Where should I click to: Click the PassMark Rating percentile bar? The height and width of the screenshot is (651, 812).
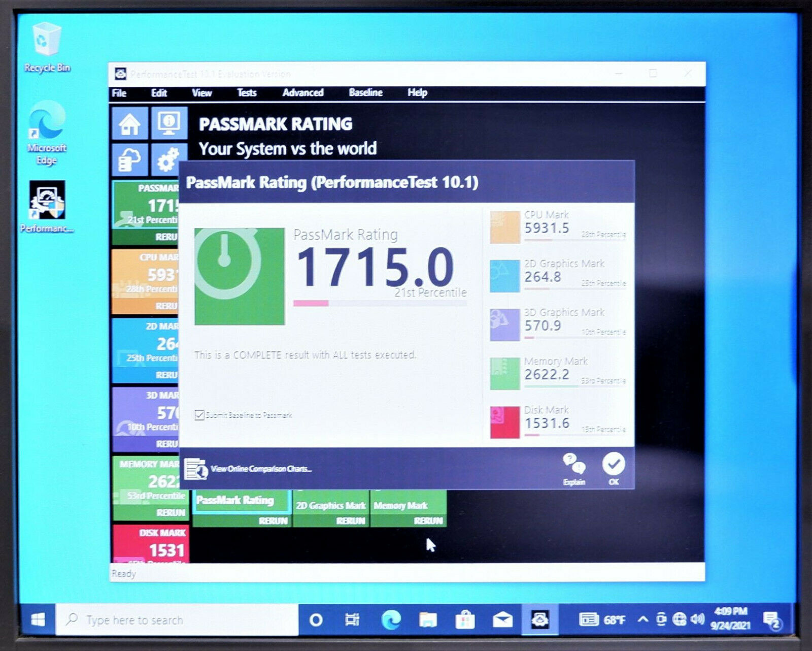pos(380,303)
